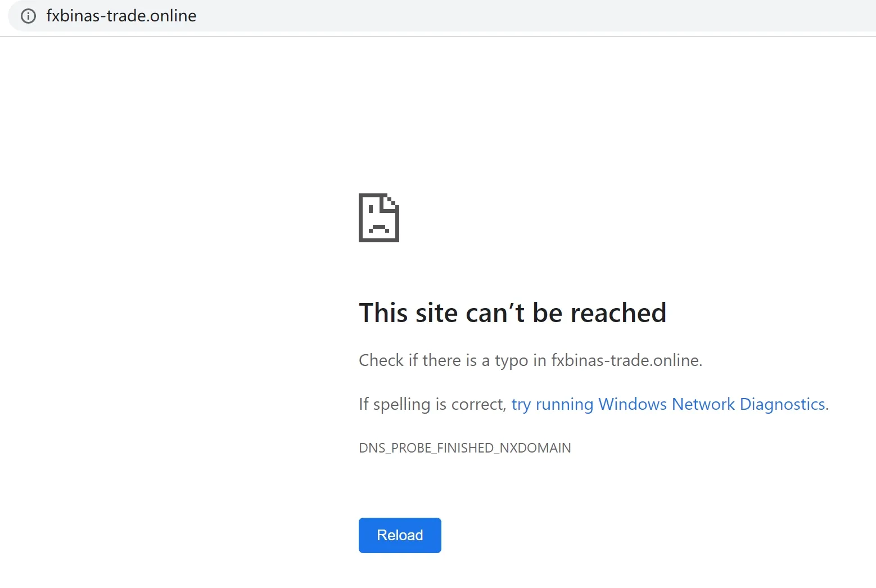Click the word "try" starting the blue link
The image size is (876, 588).
[x=521, y=405]
